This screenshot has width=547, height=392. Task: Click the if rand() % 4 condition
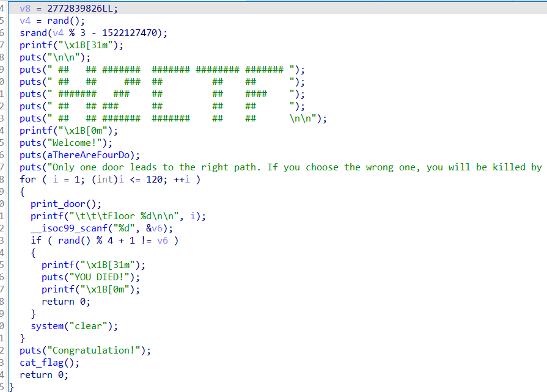click(105, 241)
